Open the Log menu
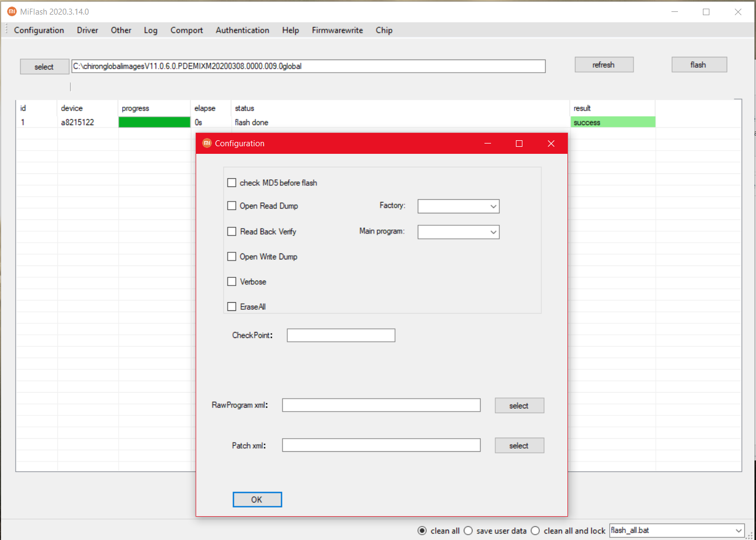756x540 pixels. [151, 30]
